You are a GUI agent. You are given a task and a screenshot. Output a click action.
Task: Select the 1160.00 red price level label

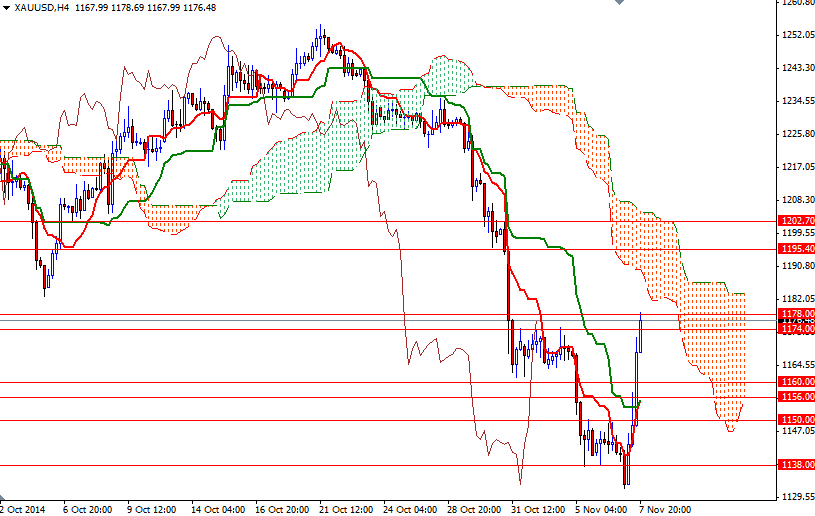796,381
